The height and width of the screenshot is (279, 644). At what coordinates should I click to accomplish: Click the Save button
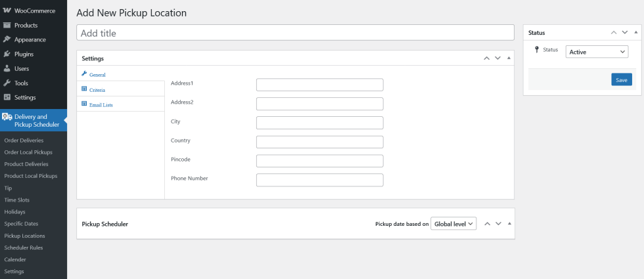[622, 79]
